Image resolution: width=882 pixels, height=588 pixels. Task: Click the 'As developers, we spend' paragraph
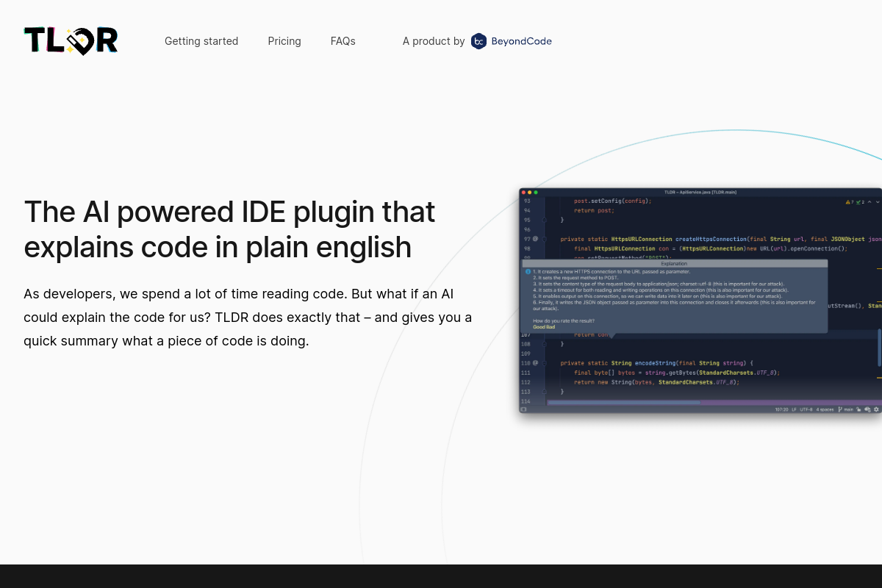(248, 318)
